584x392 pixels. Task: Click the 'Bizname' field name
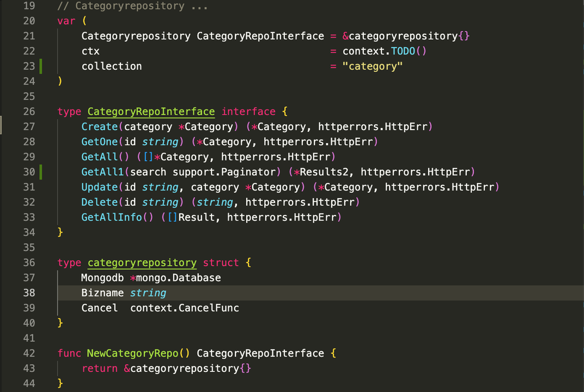click(102, 293)
